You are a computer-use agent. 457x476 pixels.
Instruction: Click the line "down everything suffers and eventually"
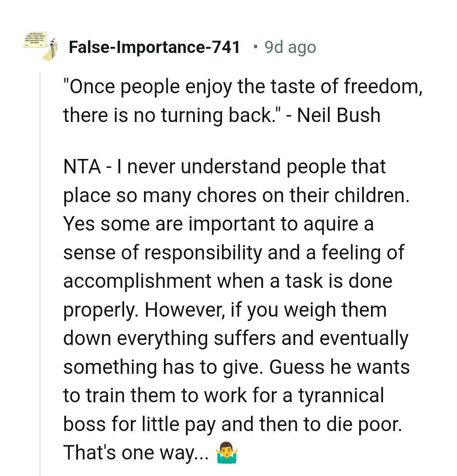235,338
